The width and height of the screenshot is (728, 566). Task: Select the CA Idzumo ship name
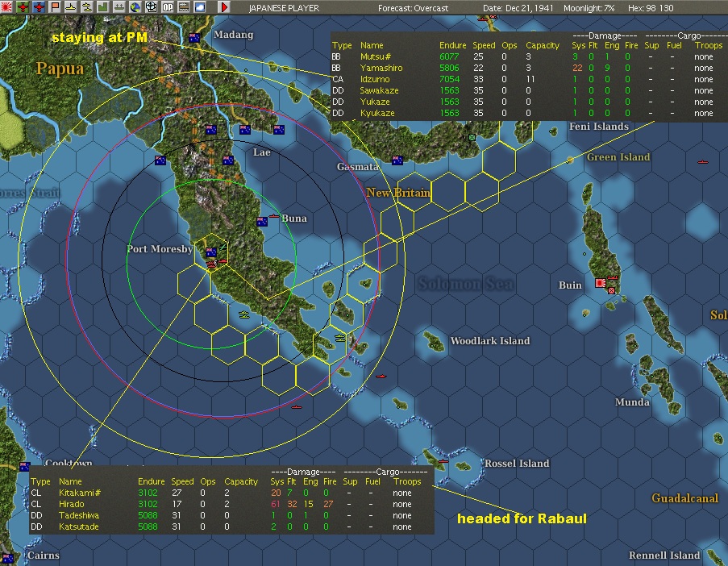(x=375, y=79)
